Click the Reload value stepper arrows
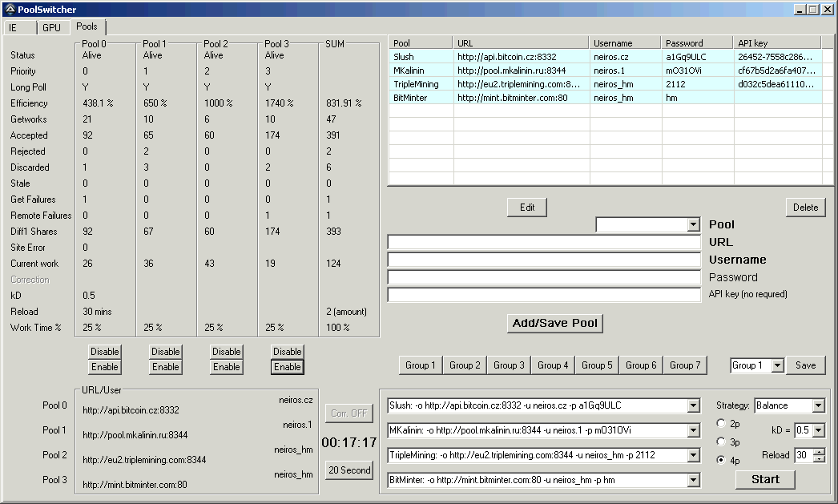838x504 pixels. tap(819, 455)
